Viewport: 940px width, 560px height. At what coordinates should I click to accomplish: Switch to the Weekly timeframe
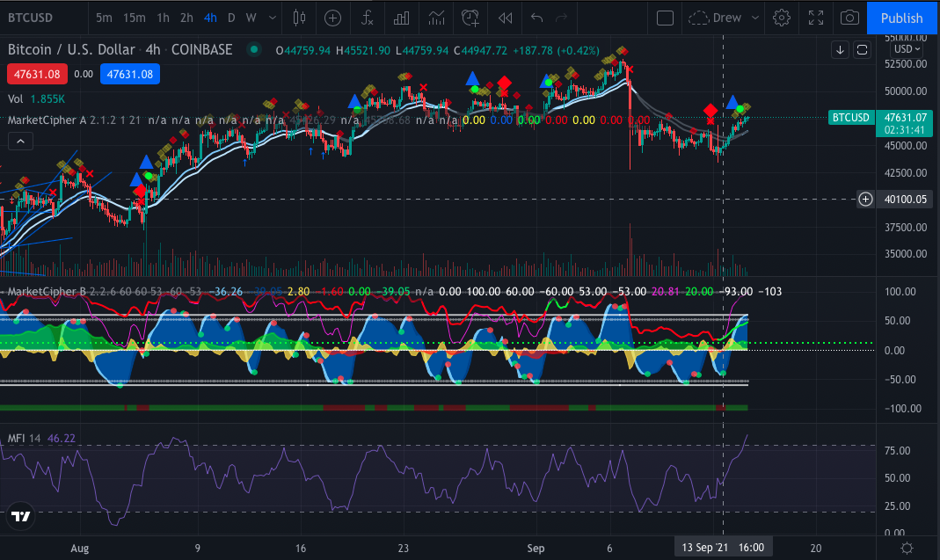tap(251, 18)
